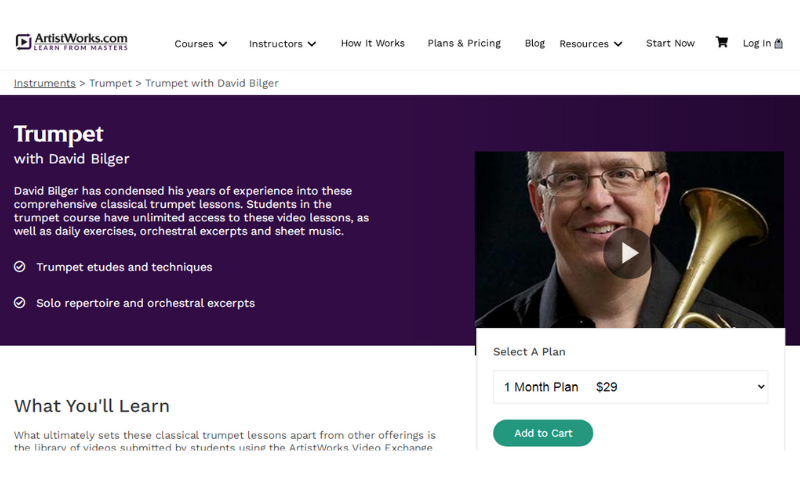This screenshot has height=500, width=800.
Task: Expand the Courses menu chevron
Action: pos(223,44)
